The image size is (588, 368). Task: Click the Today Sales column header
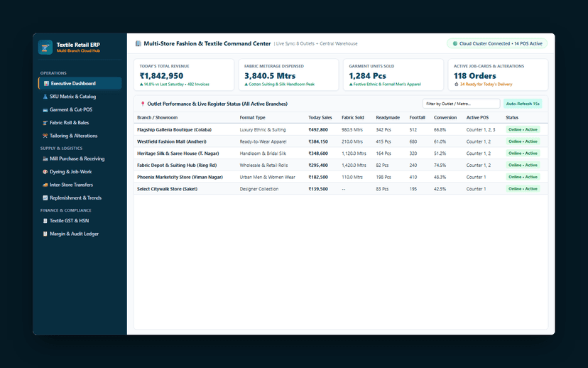point(320,118)
